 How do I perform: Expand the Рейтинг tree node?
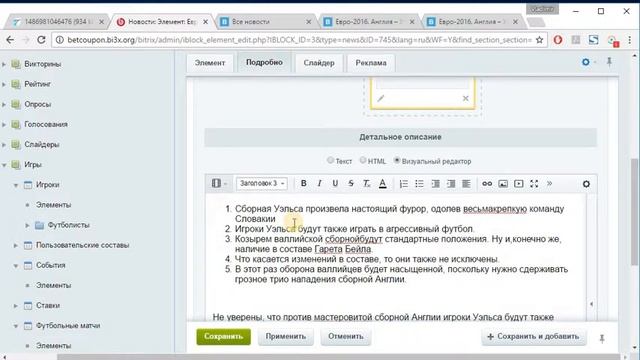4,84
